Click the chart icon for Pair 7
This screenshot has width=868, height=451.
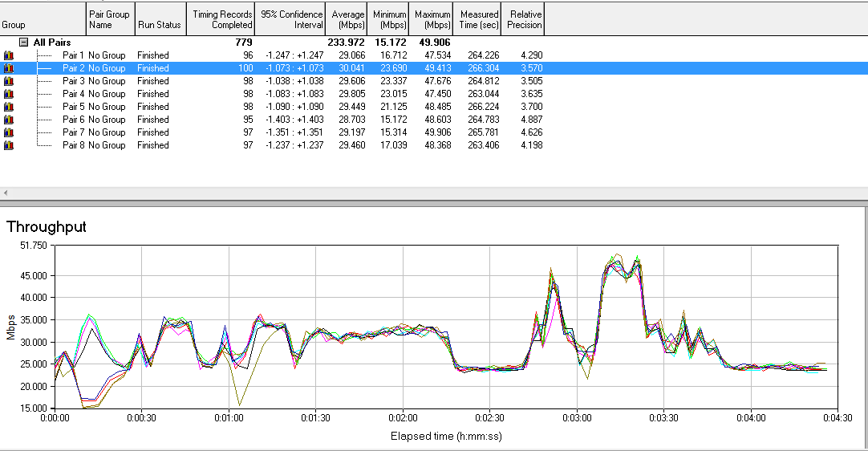pyautogui.click(x=8, y=132)
